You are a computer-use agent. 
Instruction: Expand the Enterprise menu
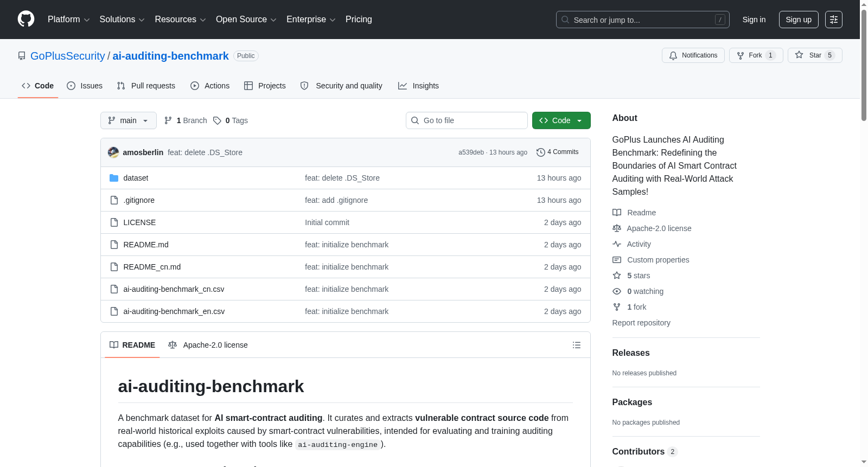pyautogui.click(x=311, y=20)
